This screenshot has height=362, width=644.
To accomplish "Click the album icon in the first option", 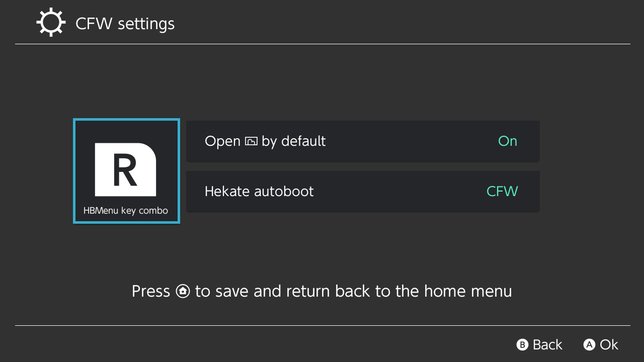I will 251,141.
